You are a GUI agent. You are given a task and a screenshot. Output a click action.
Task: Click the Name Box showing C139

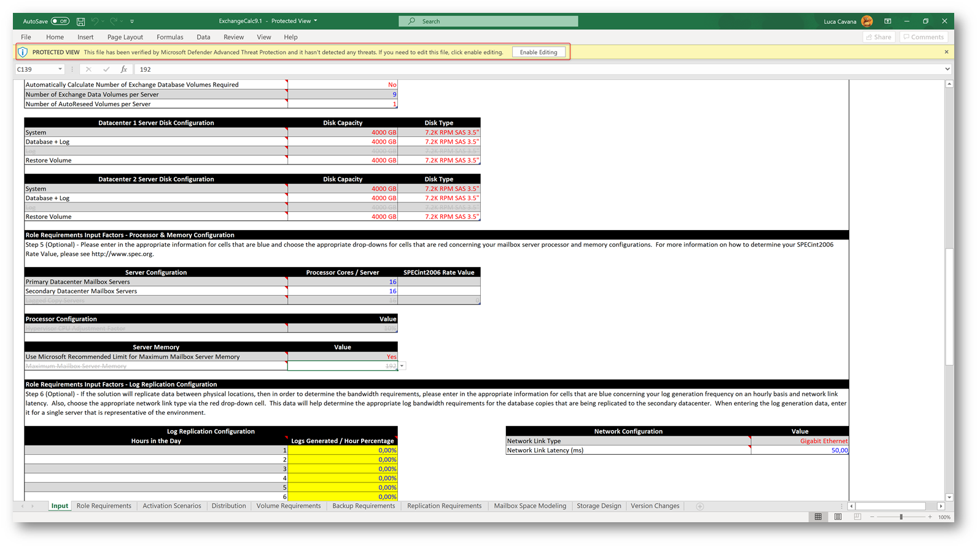36,69
